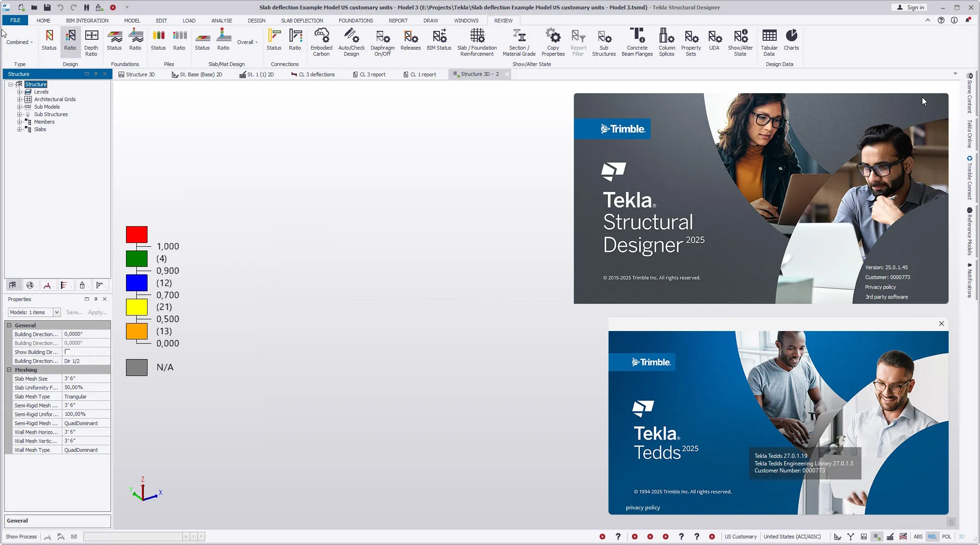Viewport: 980px width, 545px height.
Task: Click the Concrete Beam Flanges icon
Action: click(x=637, y=42)
